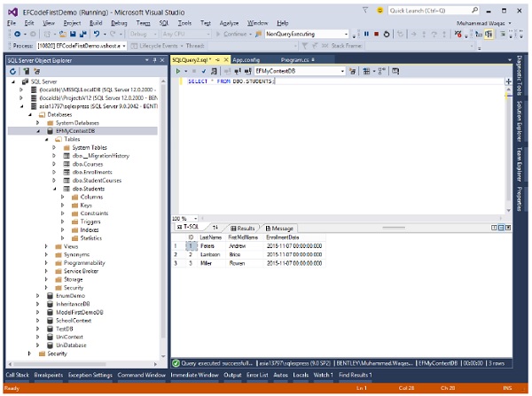532x396 pixels.
Task: Open the Solution Explorer side tab
Action: [x=519, y=121]
